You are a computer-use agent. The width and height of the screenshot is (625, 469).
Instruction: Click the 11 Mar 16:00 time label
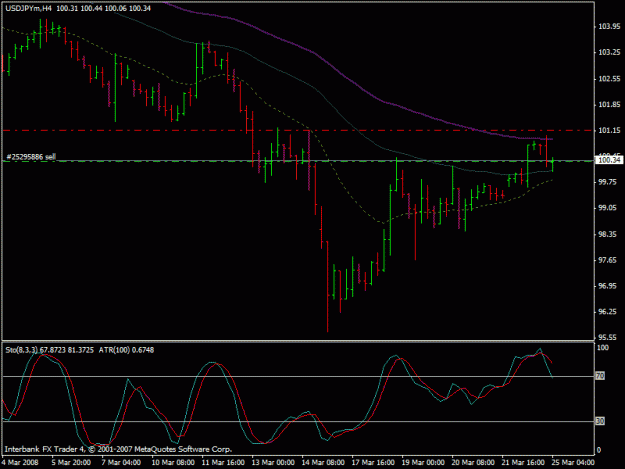pos(223,463)
